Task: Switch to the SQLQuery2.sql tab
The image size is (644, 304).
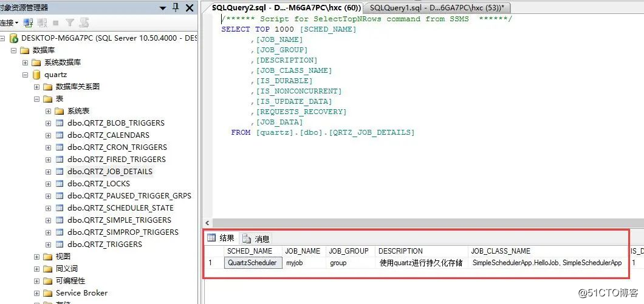Action: pyautogui.click(x=286, y=7)
